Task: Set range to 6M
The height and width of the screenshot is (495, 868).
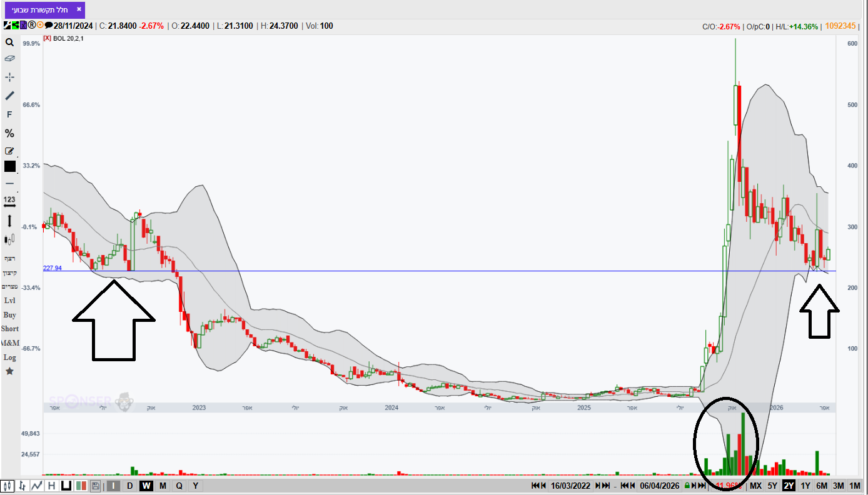Action: (x=822, y=486)
